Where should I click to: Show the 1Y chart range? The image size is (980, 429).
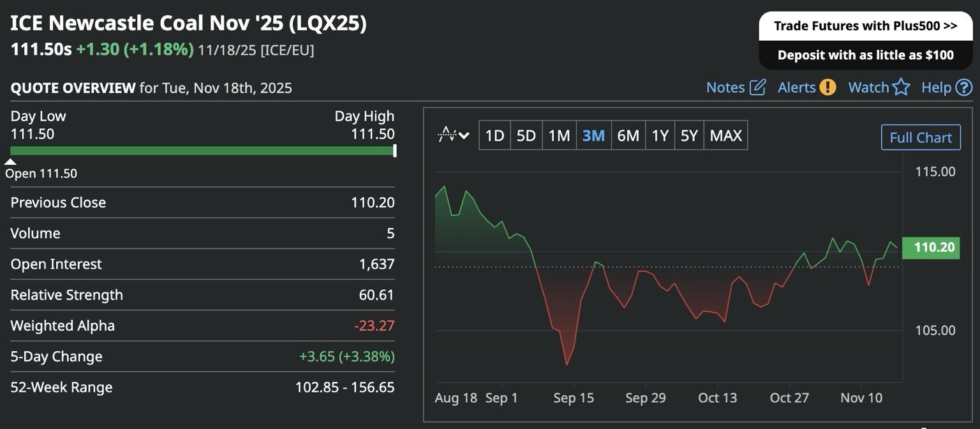660,136
